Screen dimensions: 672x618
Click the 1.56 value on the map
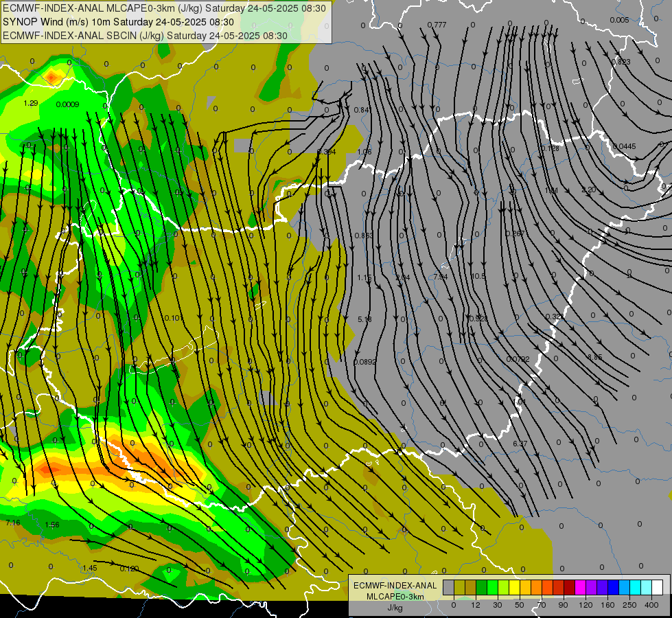click(x=52, y=525)
